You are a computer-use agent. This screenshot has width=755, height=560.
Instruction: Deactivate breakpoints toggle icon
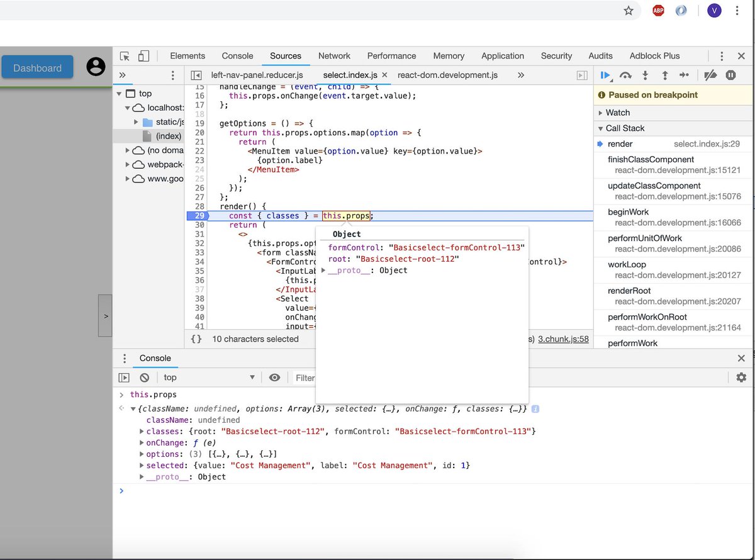pos(710,76)
